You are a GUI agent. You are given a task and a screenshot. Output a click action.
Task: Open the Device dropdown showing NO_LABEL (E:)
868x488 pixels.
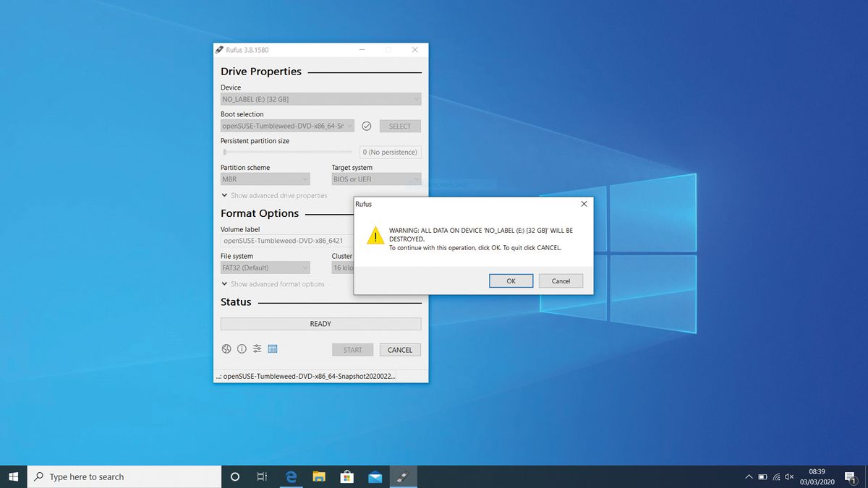click(x=320, y=98)
